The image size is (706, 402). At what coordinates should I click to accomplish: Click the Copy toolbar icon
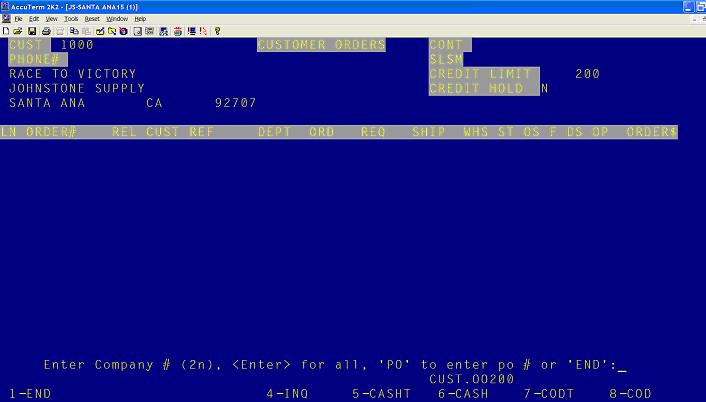coord(74,31)
